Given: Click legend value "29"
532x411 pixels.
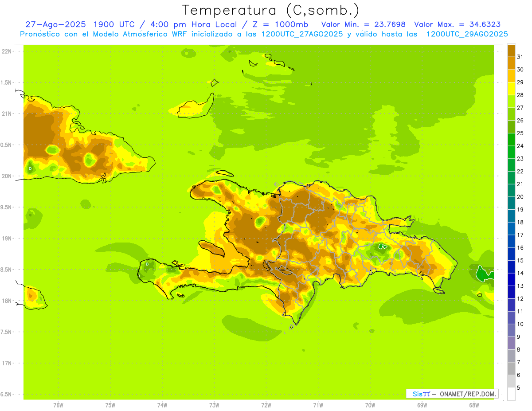Looking at the screenshot, I should 520,82.
